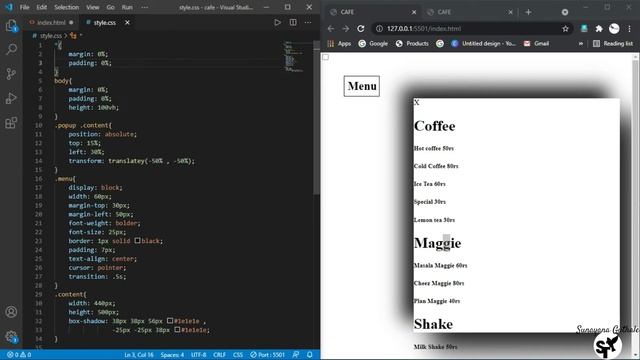Change encoding via UTF-8 status entry

199,355
